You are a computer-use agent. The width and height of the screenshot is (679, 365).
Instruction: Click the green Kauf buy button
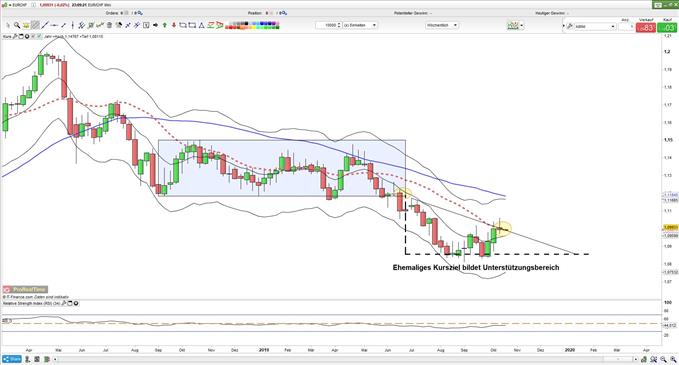[x=667, y=28]
